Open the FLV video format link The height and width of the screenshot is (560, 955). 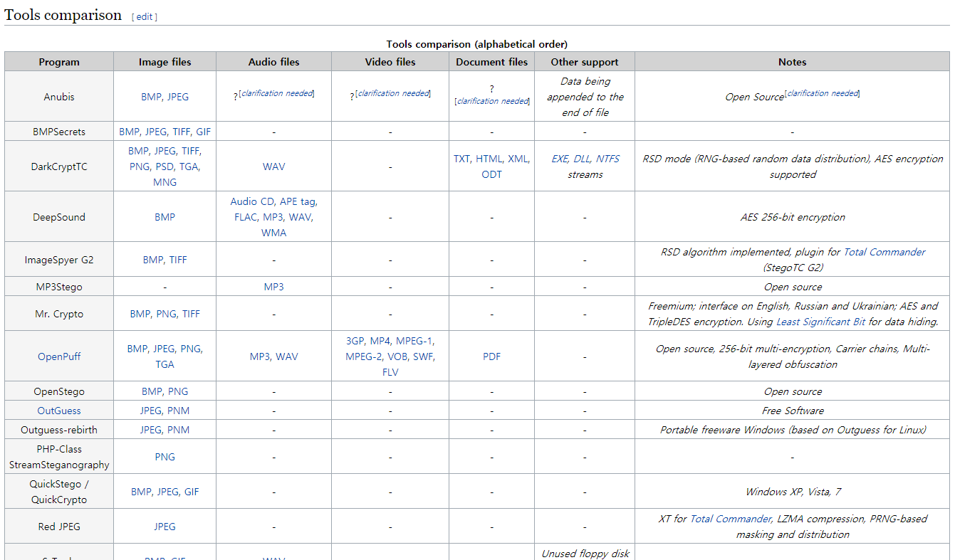(390, 372)
